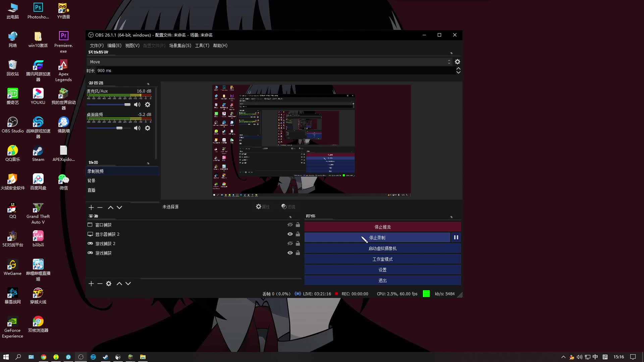Expand the 配置文件 menu
The image size is (644, 362).
click(x=154, y=45)
